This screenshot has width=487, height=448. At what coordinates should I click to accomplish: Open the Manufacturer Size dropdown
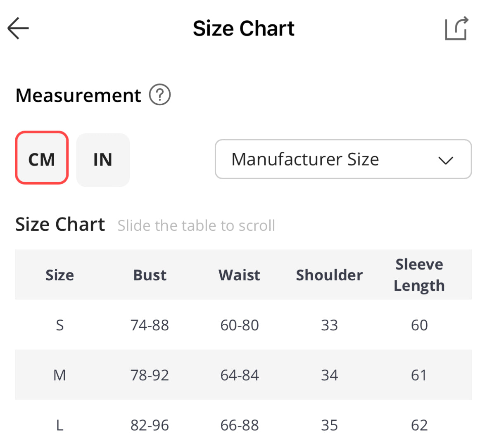pos(305,159)
